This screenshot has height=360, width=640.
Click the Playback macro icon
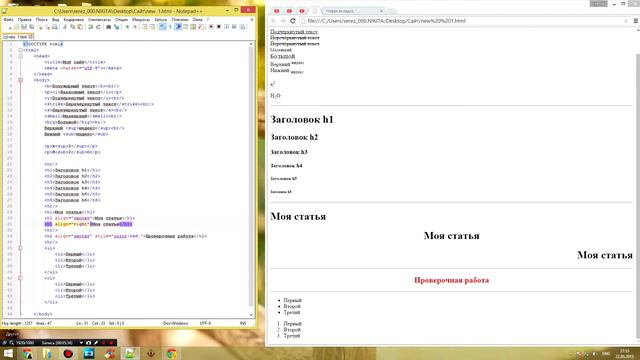click(227, 27)
